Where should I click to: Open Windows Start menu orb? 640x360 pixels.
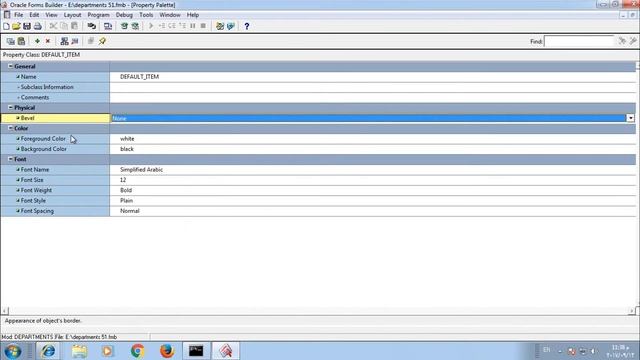[13, 351]
